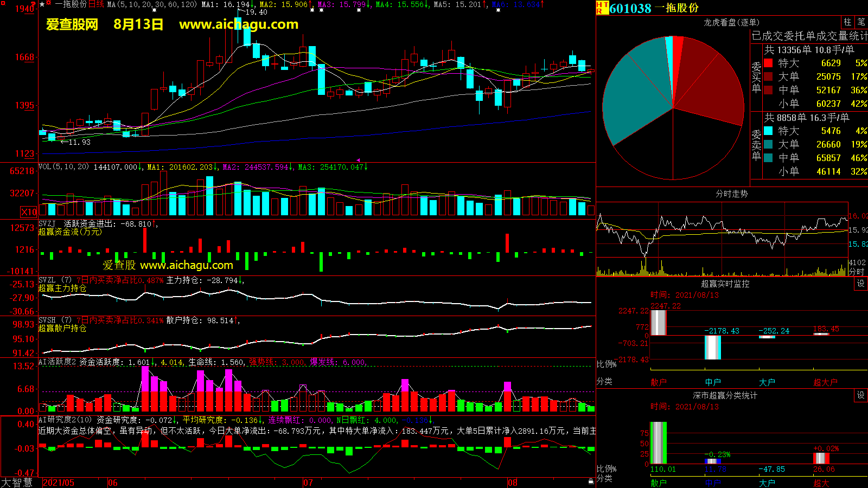Screen dimensions: 868x488
Task: Select the 散户 category in 超赢实时监控
Action: (x=659, y=382)
